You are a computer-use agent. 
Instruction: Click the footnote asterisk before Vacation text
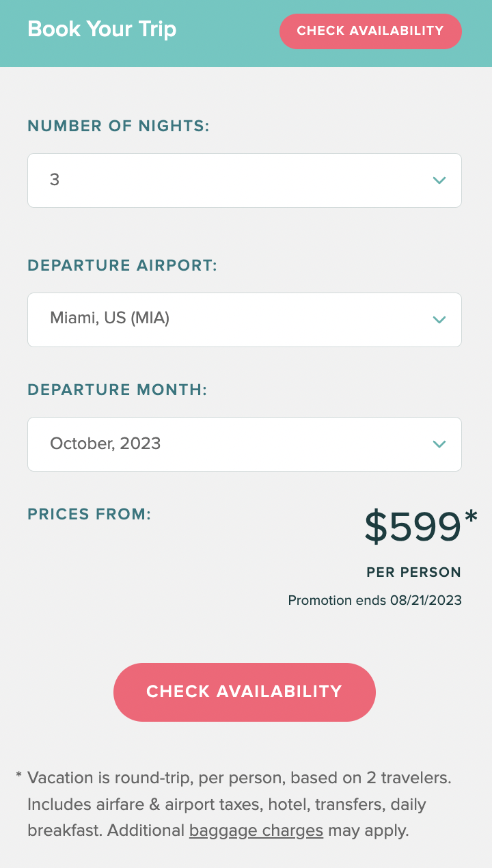(19, 776)
